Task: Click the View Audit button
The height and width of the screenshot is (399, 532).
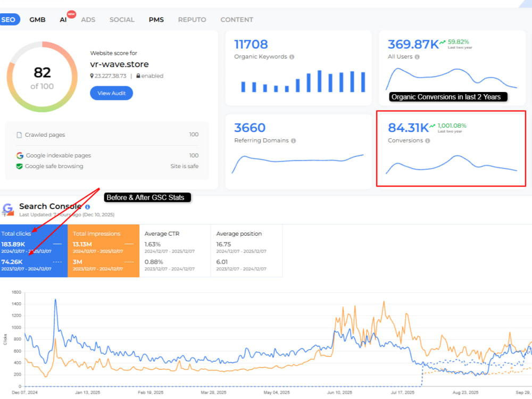Action: click(111, 93)
